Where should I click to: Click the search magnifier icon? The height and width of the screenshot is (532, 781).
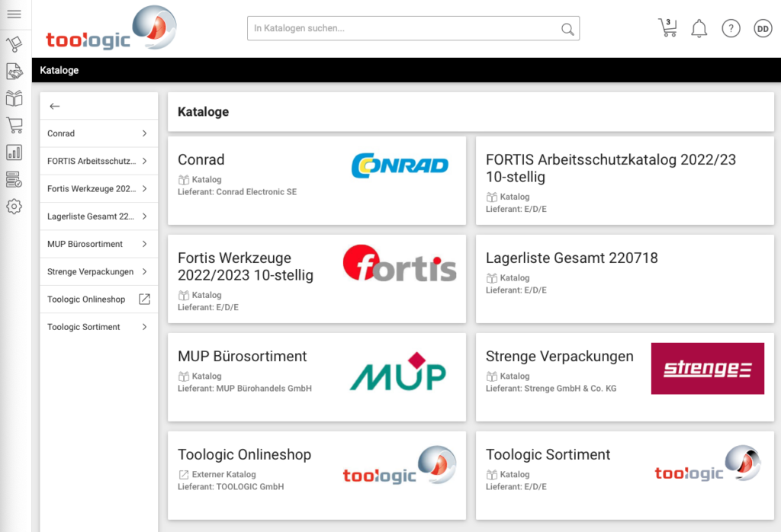(567, 29)
